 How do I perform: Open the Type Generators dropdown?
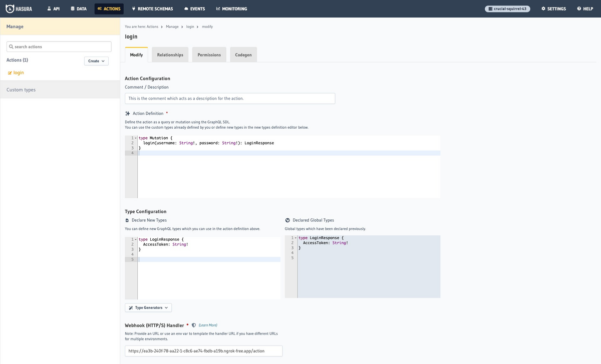pyautogui.click(x=148, y=307)
